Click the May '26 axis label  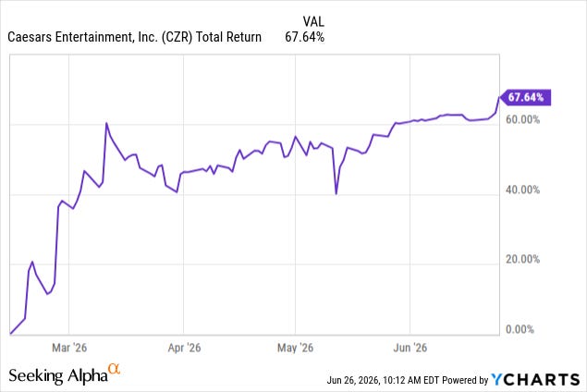295,348
